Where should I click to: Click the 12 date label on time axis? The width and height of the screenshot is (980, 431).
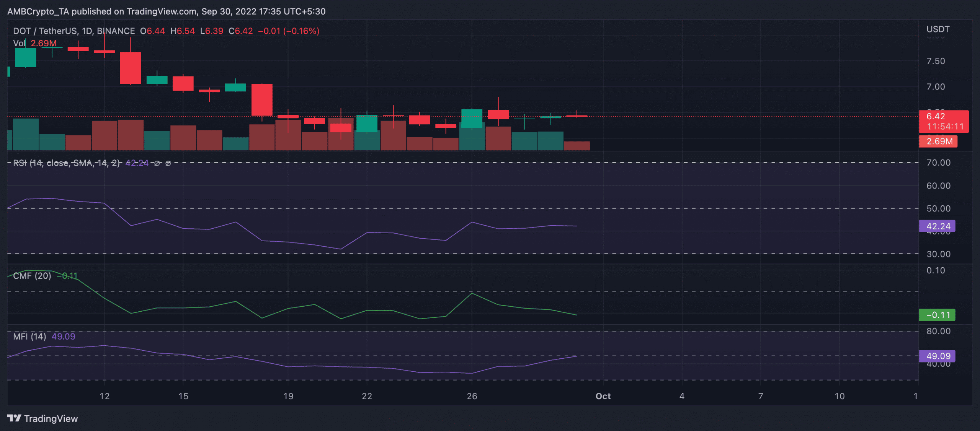[x=105, y=396]
